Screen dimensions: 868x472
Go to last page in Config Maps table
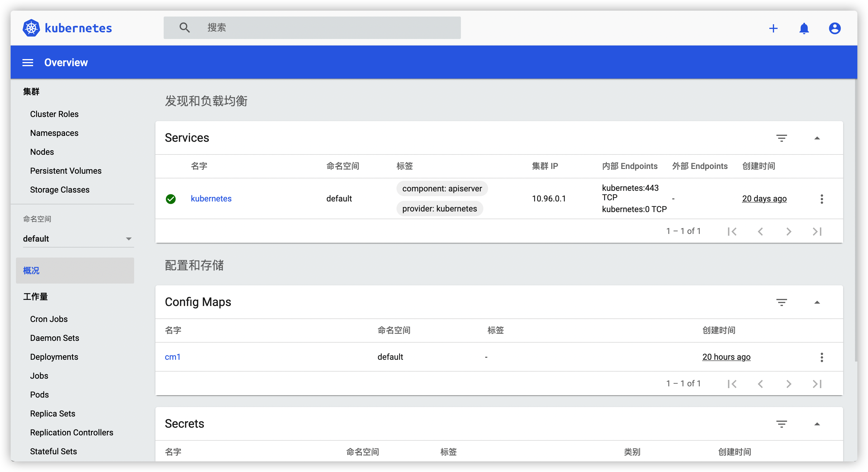click(817, 384)
